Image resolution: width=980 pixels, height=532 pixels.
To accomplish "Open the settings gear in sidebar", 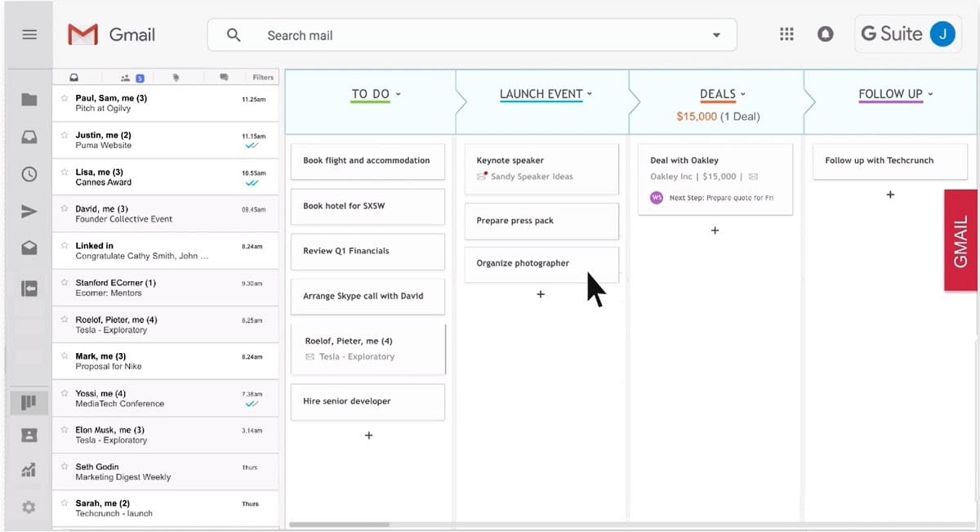I will coord(28,507).
